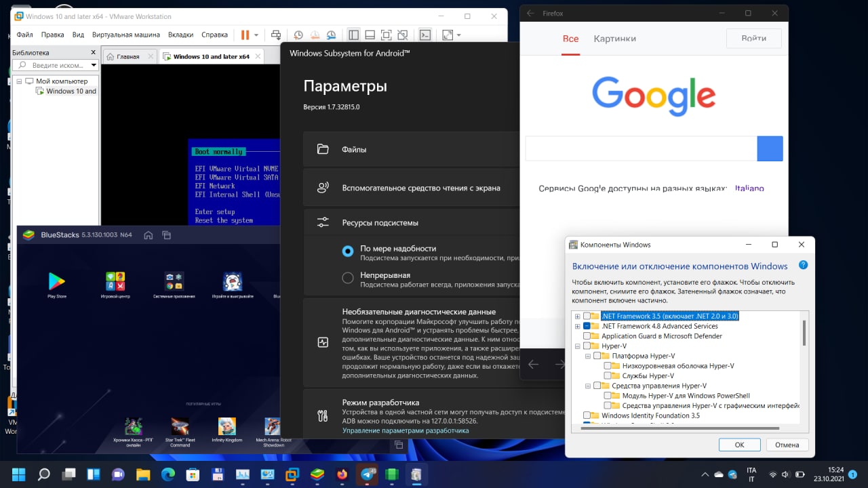Check Модуль Hyper-V для Windows PowerShell checkbox

(x=607, y=396)
